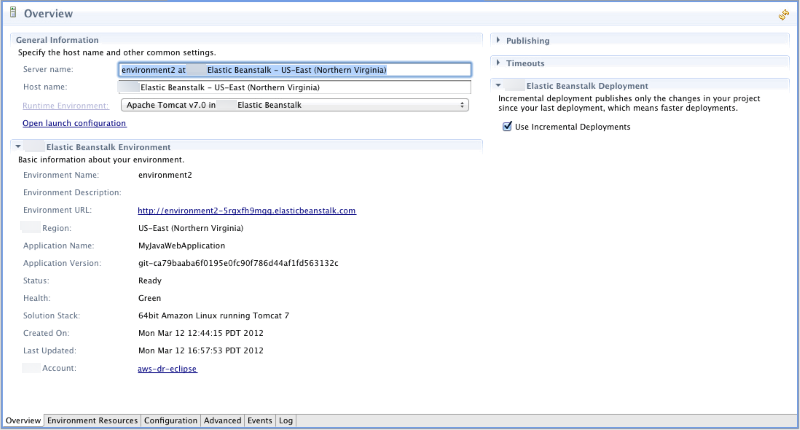Click the Runtime Environment label link
This screenshot has width=800, height=430.
65,104
